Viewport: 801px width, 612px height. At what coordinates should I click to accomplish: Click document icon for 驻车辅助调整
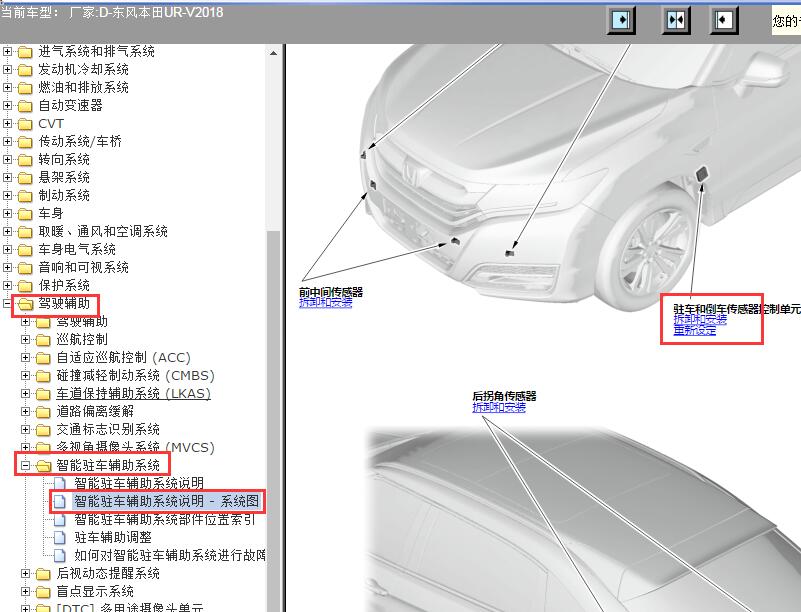60,537
